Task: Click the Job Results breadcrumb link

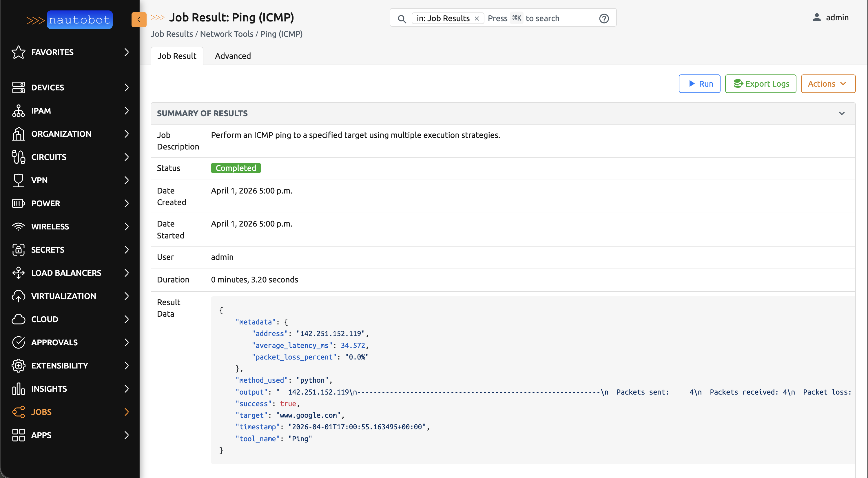Action: (x=172, y=34)
